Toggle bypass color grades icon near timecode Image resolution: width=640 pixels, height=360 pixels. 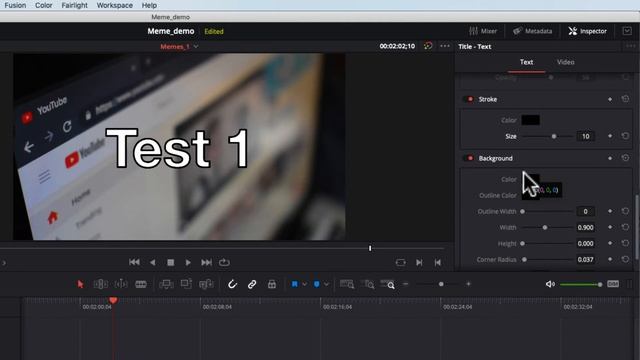click(x=428, y=46)
